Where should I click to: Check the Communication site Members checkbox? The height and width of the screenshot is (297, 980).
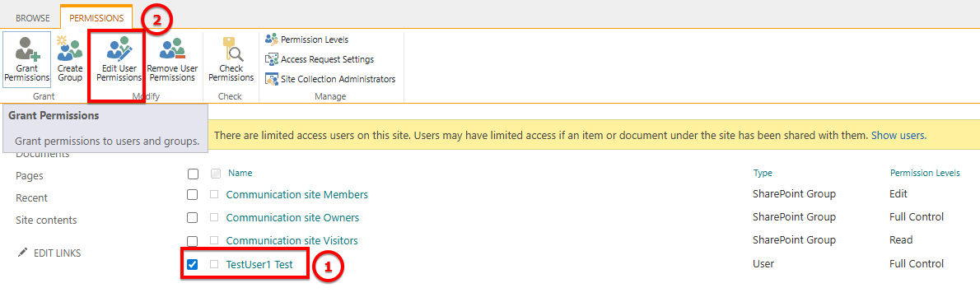(194, 195)
